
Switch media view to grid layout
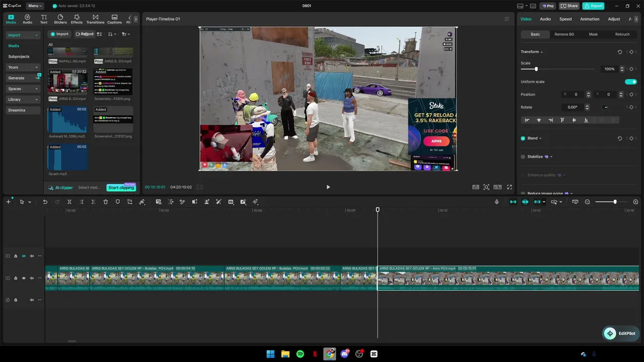point(99,34)
